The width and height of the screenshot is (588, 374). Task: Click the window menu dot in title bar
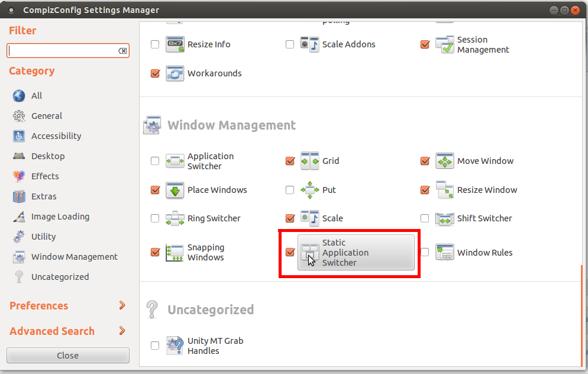point(11,10)
